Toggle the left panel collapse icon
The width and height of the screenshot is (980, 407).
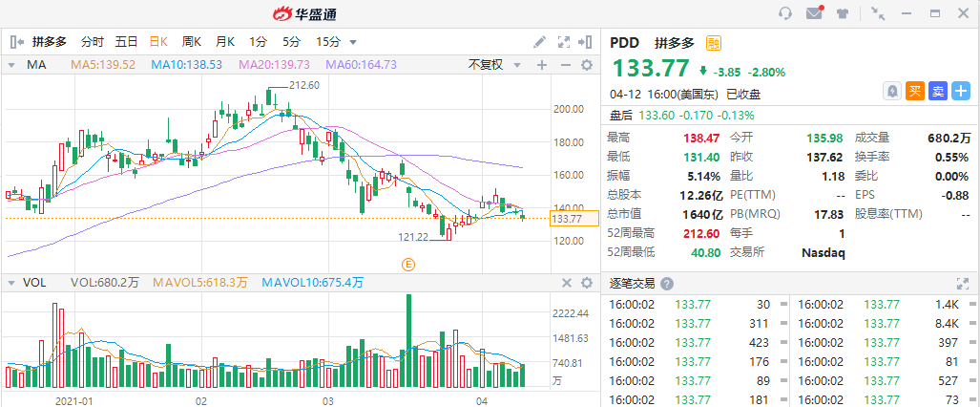tap(16, 42)
